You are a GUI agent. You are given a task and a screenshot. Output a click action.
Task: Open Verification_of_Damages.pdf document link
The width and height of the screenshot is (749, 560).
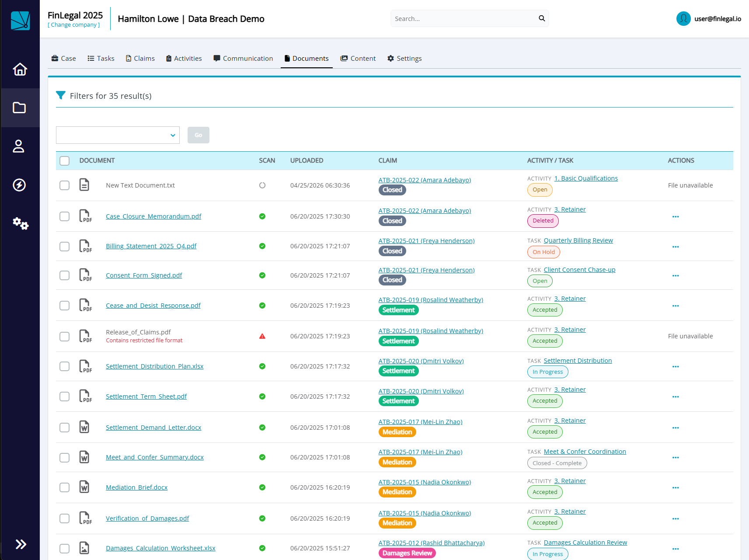[147, 518]
